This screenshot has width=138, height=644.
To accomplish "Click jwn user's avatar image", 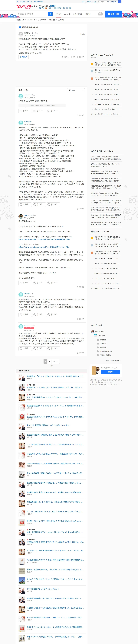I will coord(21,216).
